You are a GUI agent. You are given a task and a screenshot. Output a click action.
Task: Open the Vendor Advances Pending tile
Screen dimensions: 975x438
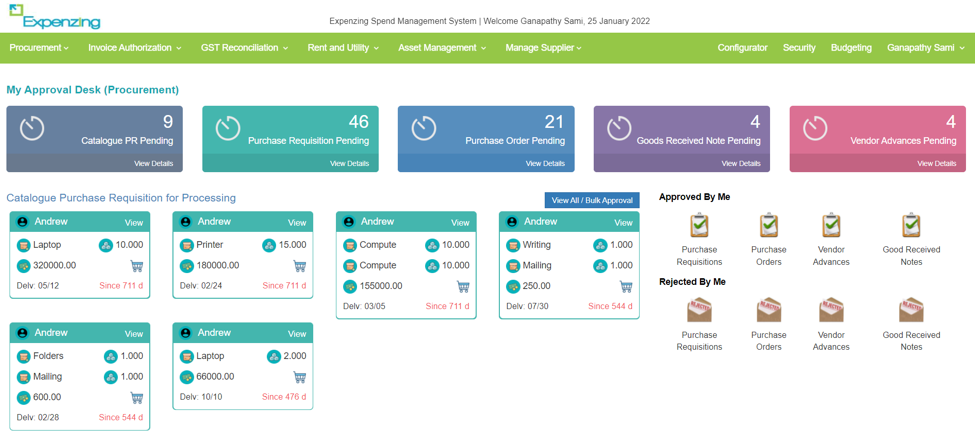877,139
